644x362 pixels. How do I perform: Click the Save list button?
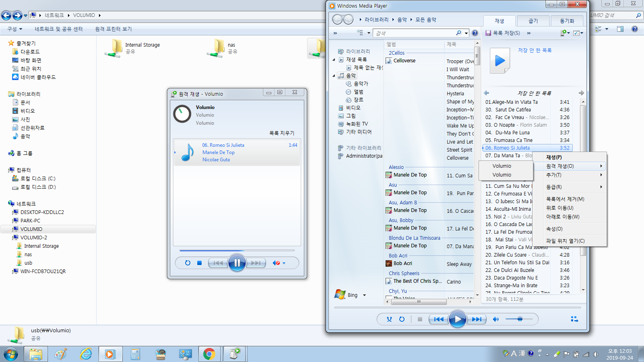point(503,33)
